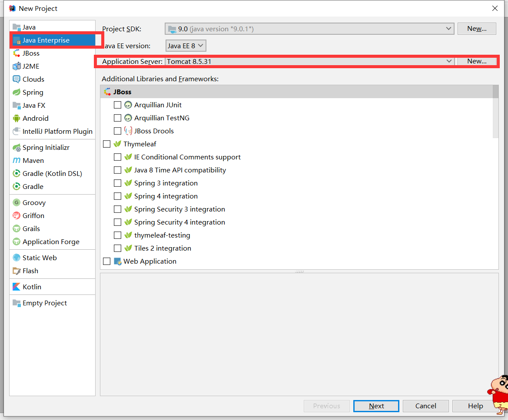Click the Application Forge icon
The image size is (508, 420).
[x=17, y=242]
